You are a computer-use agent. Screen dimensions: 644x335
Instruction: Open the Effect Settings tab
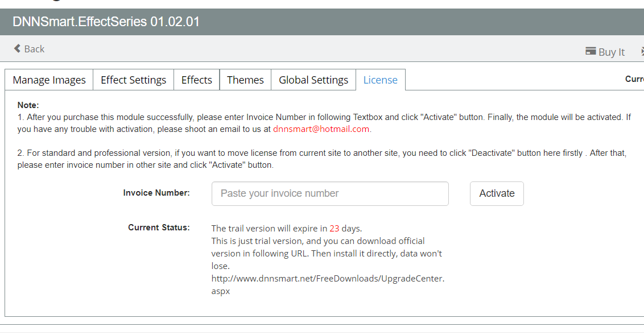click(134, 80)
